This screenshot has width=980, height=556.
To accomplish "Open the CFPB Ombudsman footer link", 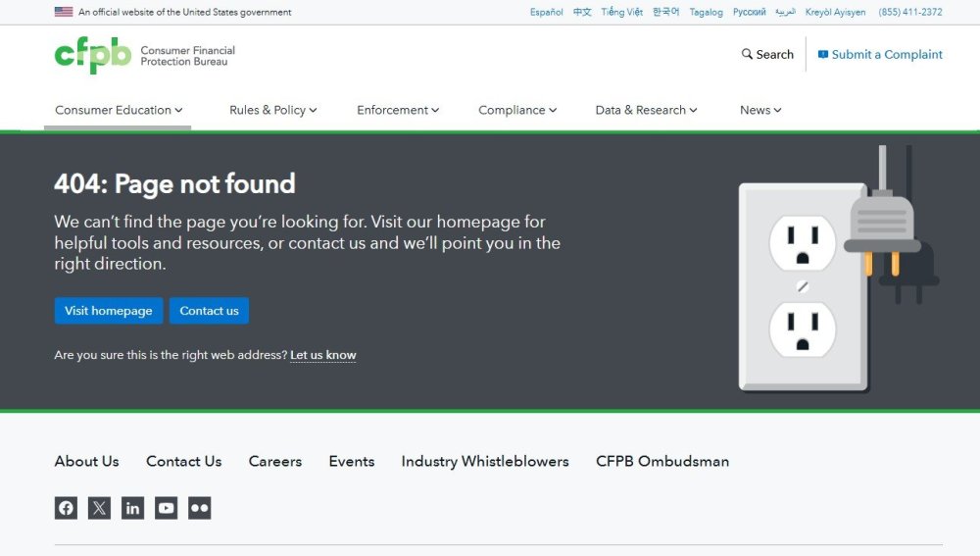I will pos(662,462).
